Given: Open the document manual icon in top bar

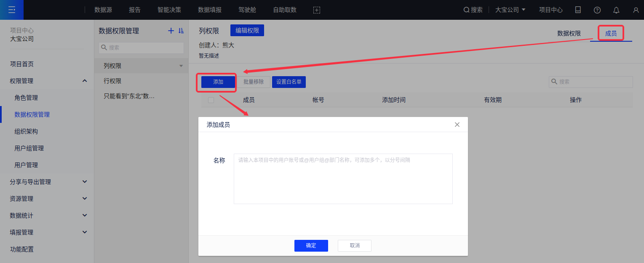Looking at the screenshot, I should [x=578, y=10].
